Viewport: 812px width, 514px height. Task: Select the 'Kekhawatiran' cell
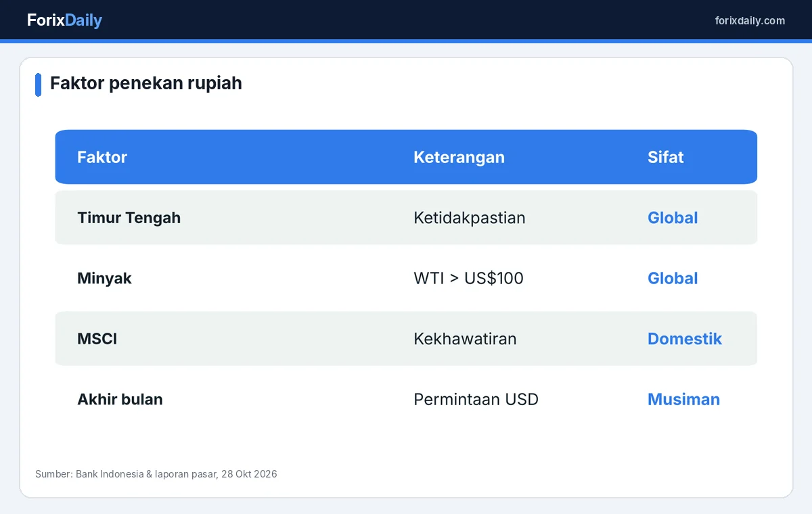click(465, 339)
